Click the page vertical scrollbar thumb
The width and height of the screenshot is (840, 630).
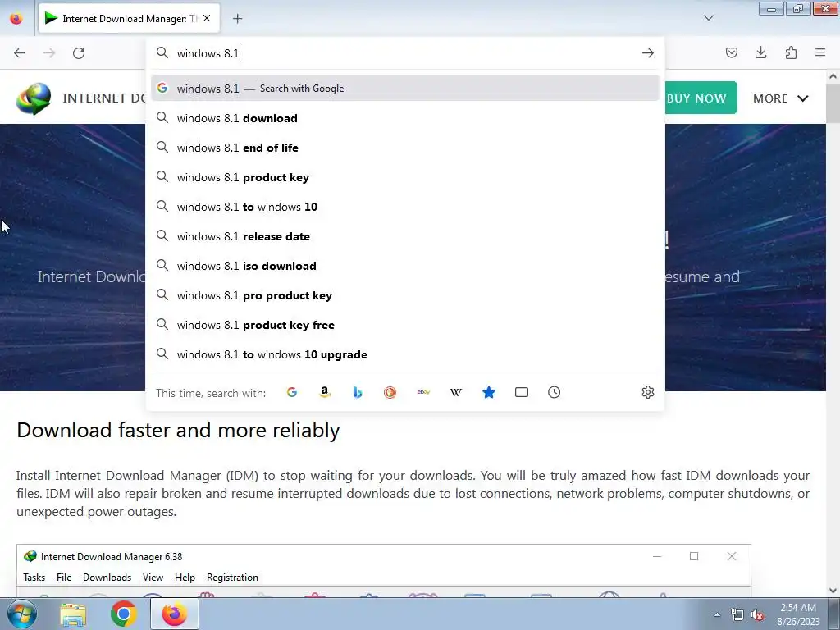[833, 103]
